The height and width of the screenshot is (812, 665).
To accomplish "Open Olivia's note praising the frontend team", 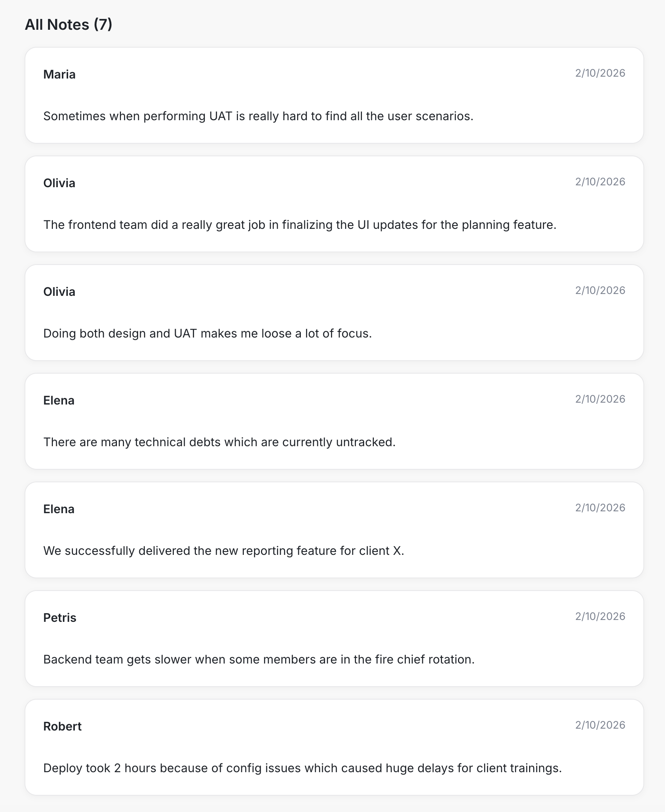I will tap(300, 225).
